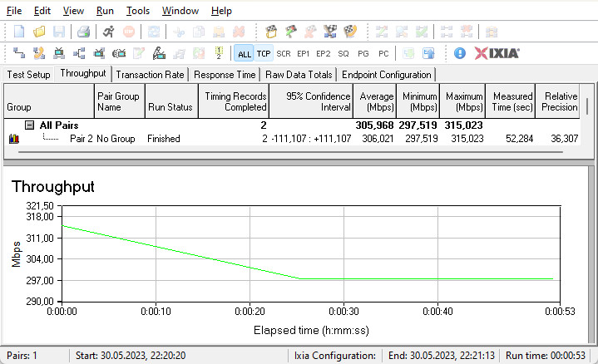Click the 95% Confidence Interval column header
Screen dimensions: 598x364
(x=311, y=101)
